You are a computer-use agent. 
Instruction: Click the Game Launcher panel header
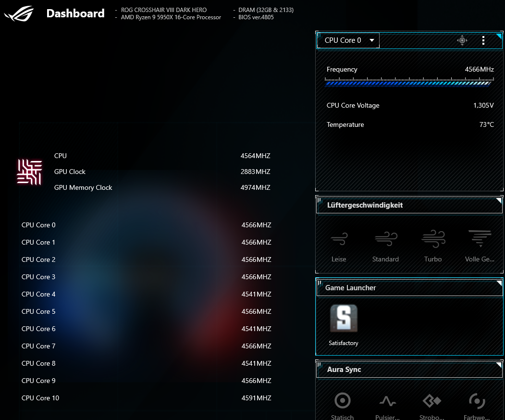(409, 288)
